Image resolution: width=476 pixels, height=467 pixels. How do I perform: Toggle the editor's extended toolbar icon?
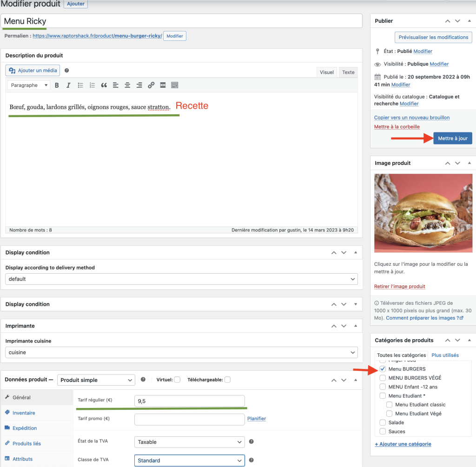point(175,85)
